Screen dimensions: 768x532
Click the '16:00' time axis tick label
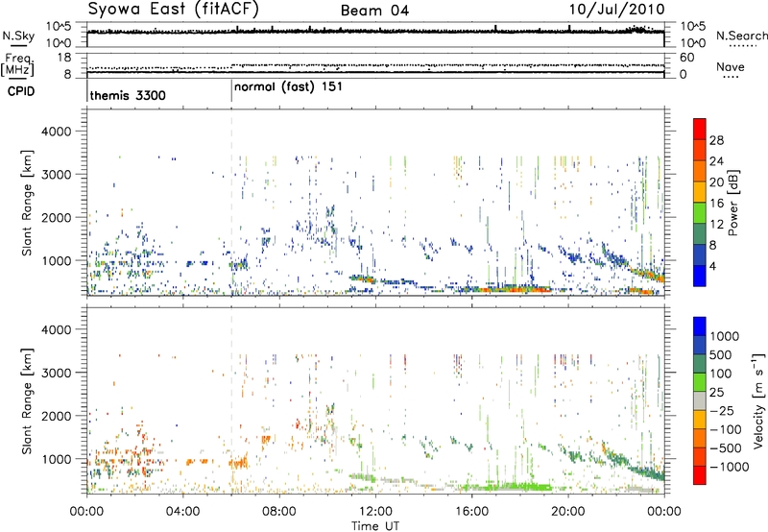[471, 512]
